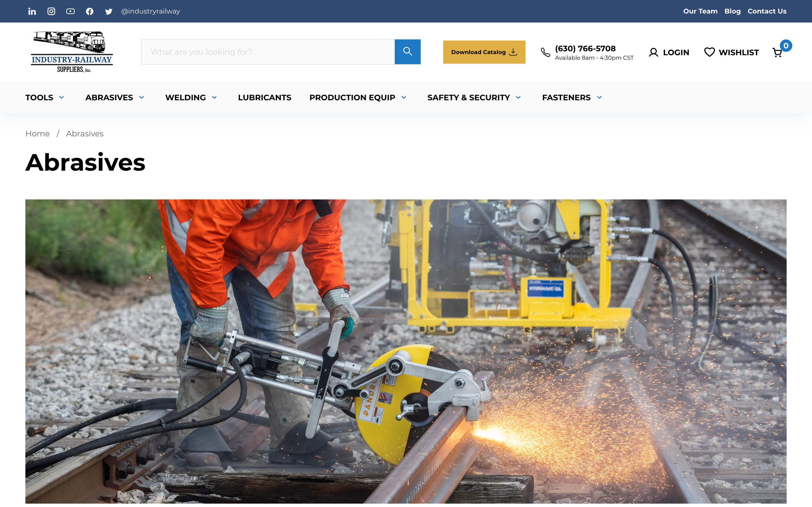Open the Twitter bird icon
The image size is (812, 507).
click(x=109, y=11)
